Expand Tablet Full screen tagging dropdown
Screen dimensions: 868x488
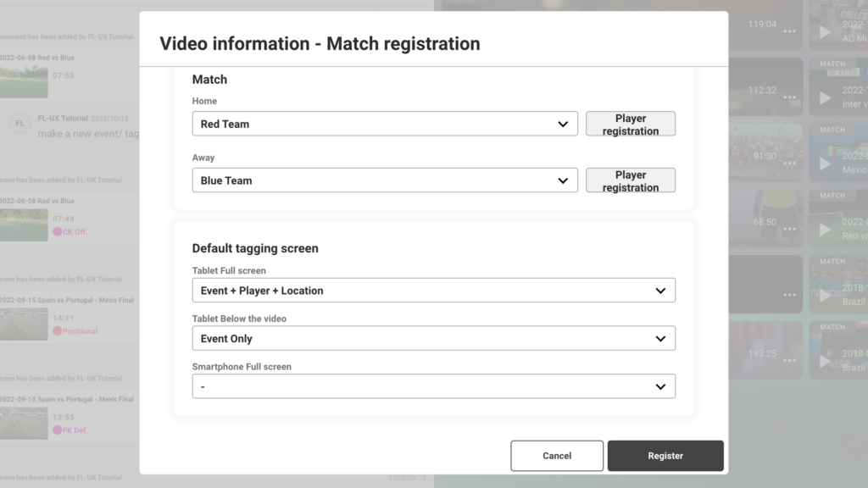pyautogui.click(x=433, y=291)
